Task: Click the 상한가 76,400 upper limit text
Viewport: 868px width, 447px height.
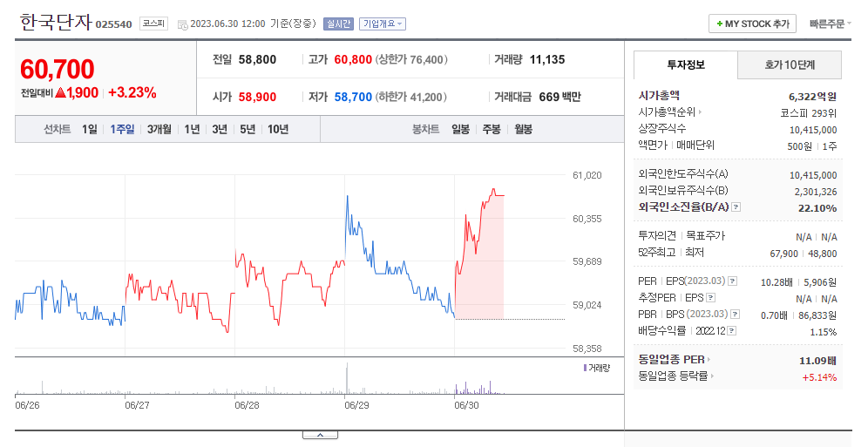Action: [x=411, y=60]
